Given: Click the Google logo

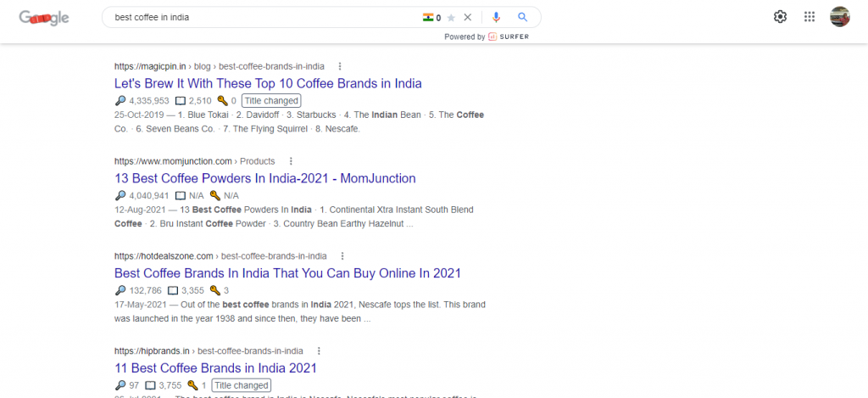Looking at the screenshot, I should [x=44, y=18].
